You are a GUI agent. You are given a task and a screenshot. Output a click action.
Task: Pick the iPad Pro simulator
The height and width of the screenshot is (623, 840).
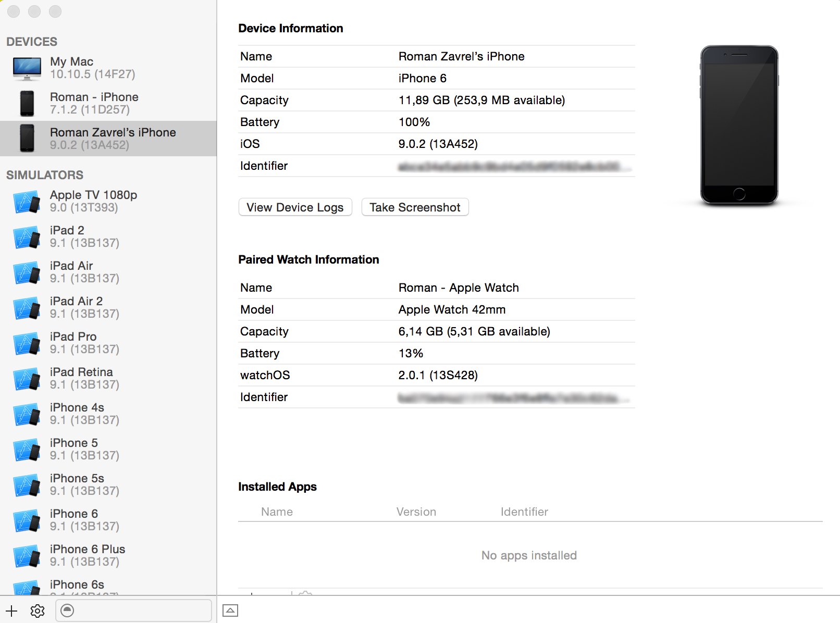[x=108, y=343]
